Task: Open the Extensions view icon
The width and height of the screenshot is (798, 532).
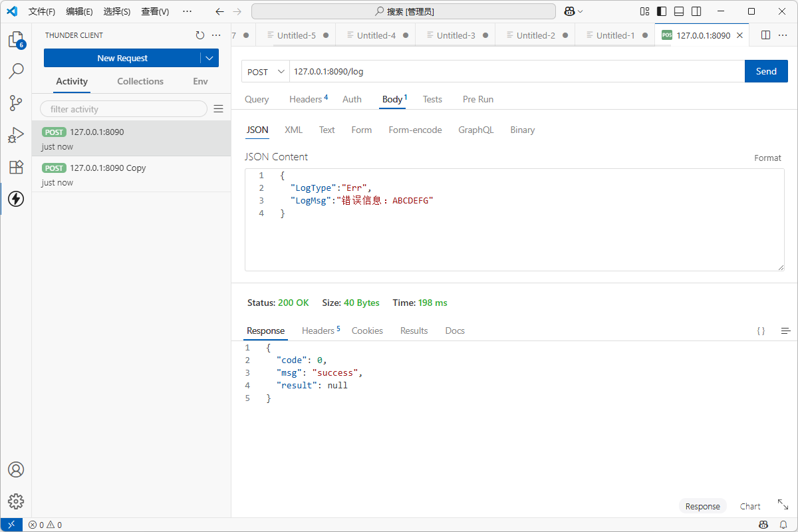Action: [16, 167]
